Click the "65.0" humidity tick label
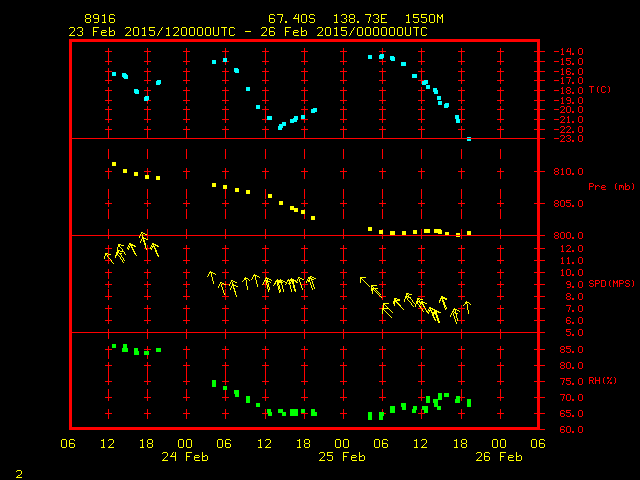 pos(572,413)
